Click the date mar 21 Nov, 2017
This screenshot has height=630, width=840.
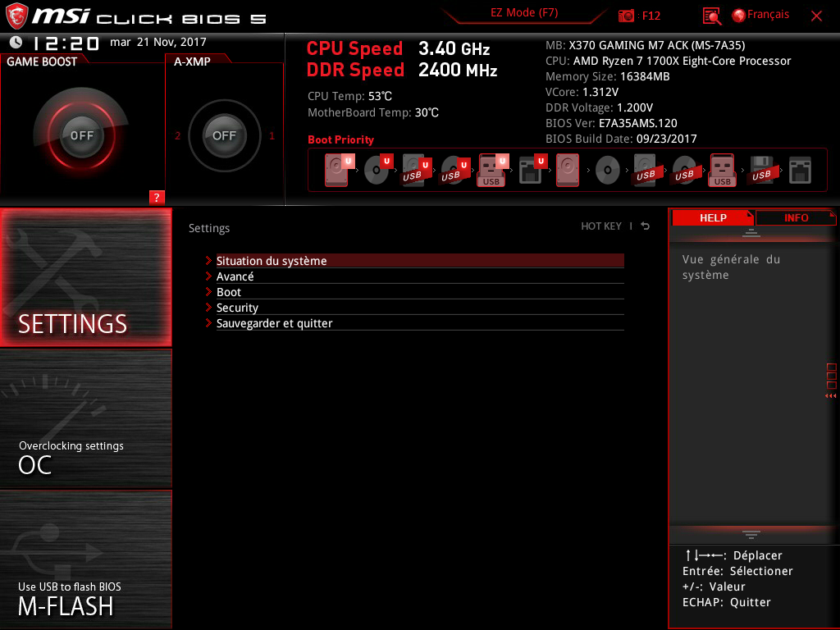point(158,42)
